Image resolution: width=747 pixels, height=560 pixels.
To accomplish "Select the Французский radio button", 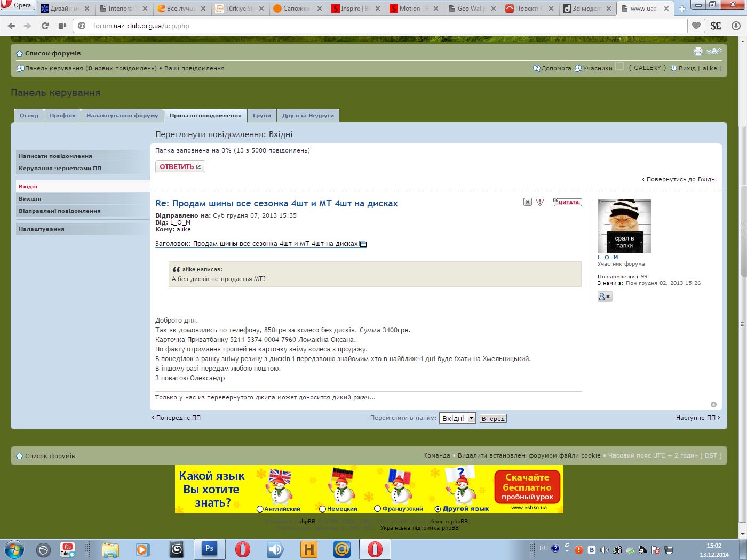I will (x=378, y=509).
